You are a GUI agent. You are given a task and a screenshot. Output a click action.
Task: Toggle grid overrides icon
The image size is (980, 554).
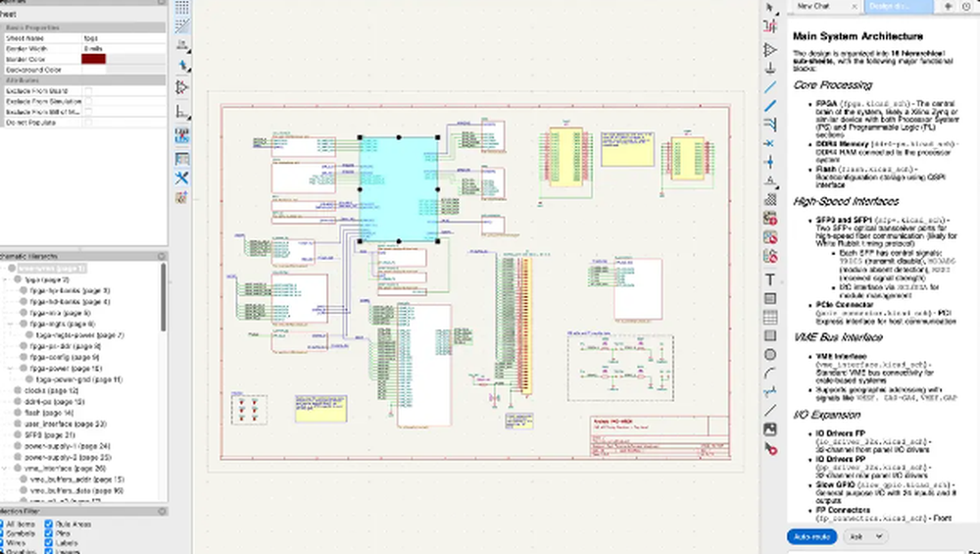[x=182, y=25]
